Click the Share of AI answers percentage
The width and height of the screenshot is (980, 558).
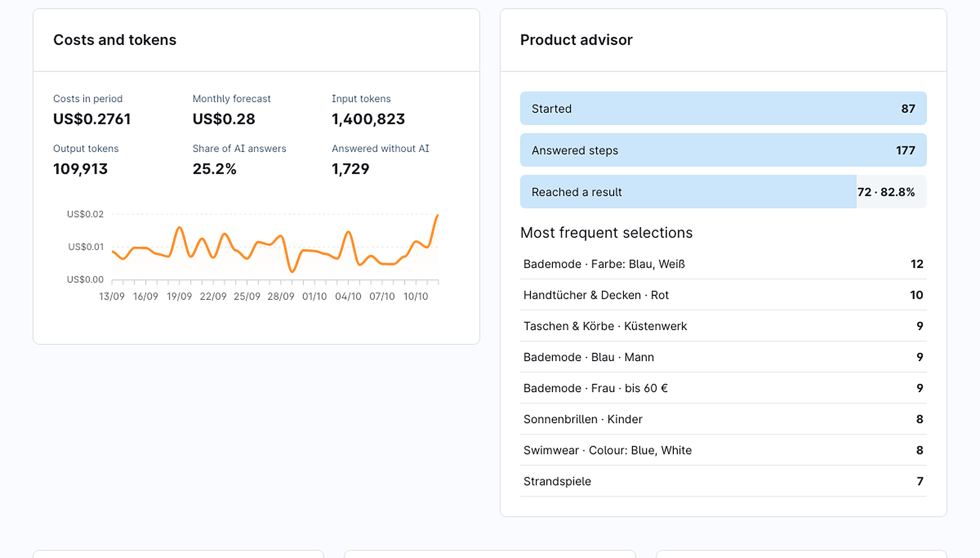214,169
